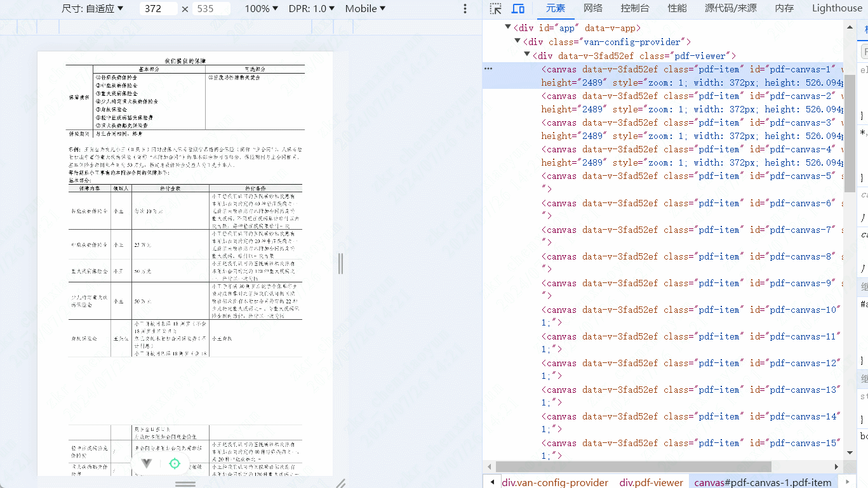Image resolution: width=868 pixels, height=488 pixels.
Task: Collapse the div id="app" tree node
Action: (507, 27)
